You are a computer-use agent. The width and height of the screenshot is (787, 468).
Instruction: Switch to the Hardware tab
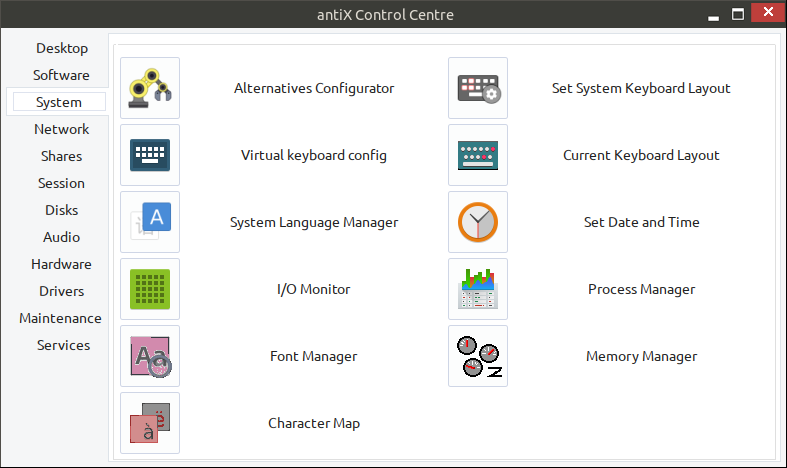(x=61, y=264)
